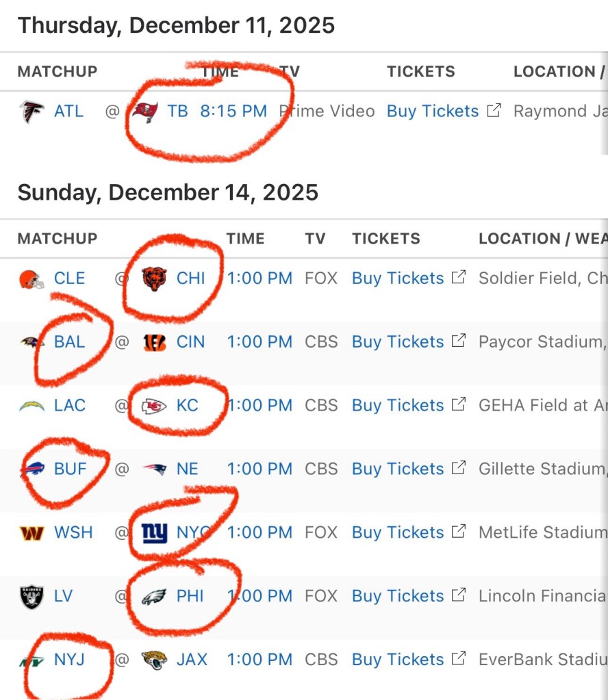Click the JAX team link
Screen dimensions: 608x700
click(x=192, y=660)
